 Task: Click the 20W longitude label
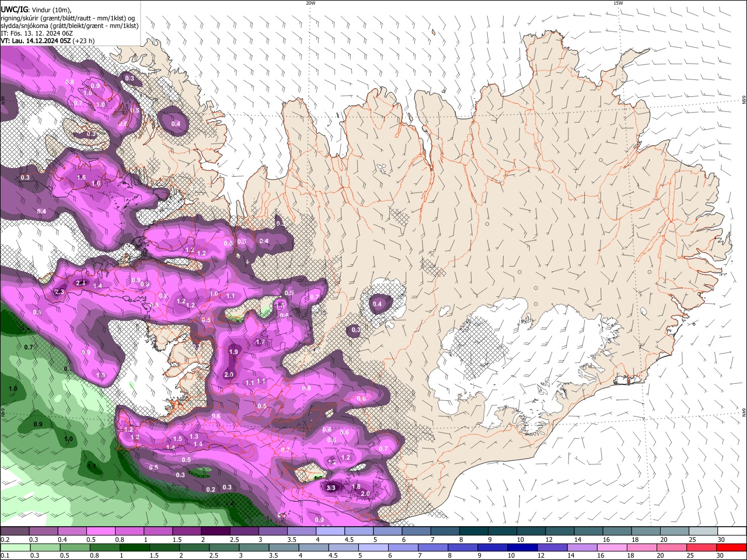[x=310, y=3]
